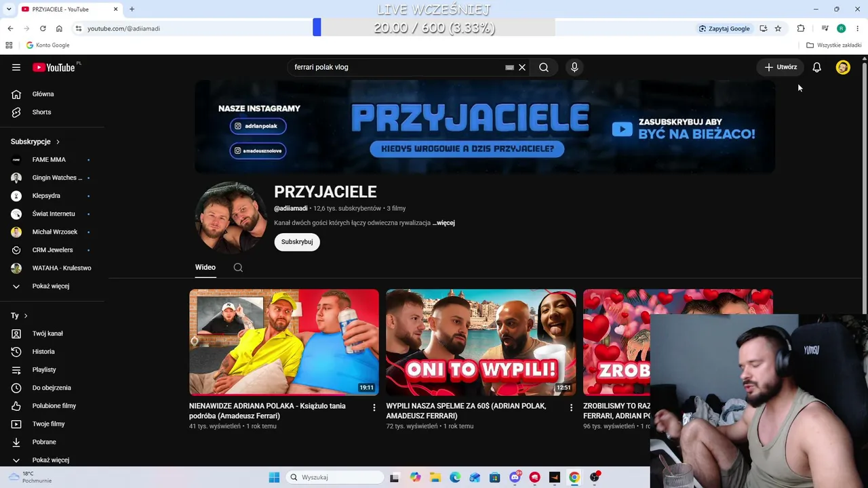
Task: Select the Wideo tab
Action: pos(205,268)
